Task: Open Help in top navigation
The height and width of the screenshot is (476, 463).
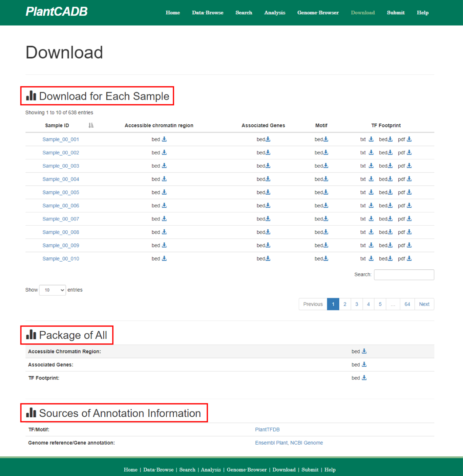Action: pos(423,12)
